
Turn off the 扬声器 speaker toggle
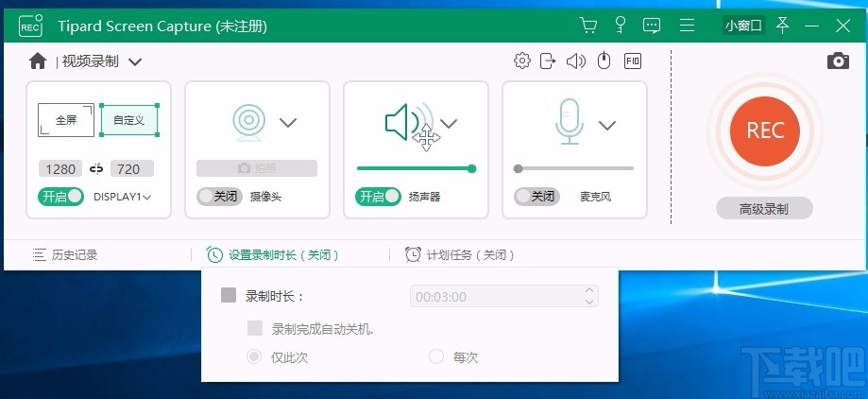(x=378, y=197)
